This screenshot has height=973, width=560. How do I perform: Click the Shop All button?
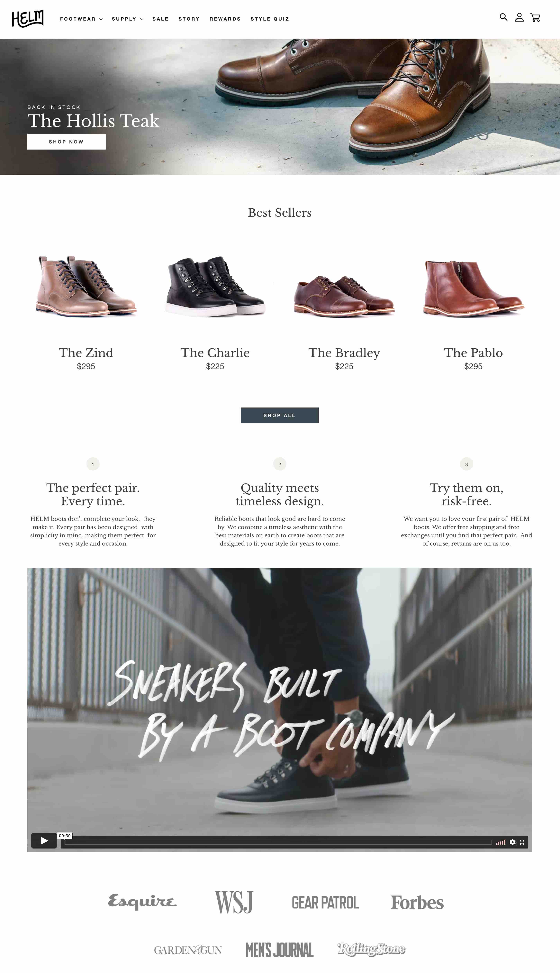pyautogui.click(x=280, y=415)
